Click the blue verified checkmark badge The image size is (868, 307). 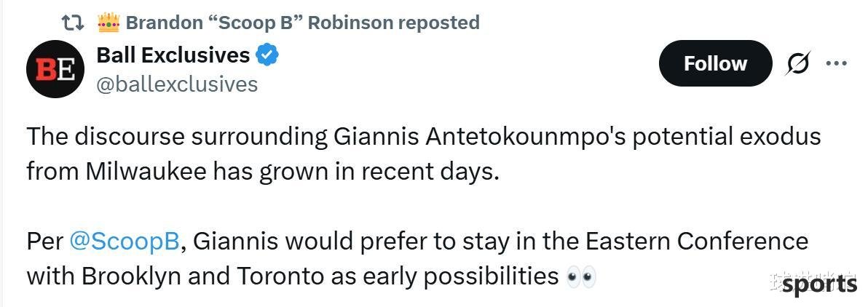pyautogui.click(x=267, y=55)
